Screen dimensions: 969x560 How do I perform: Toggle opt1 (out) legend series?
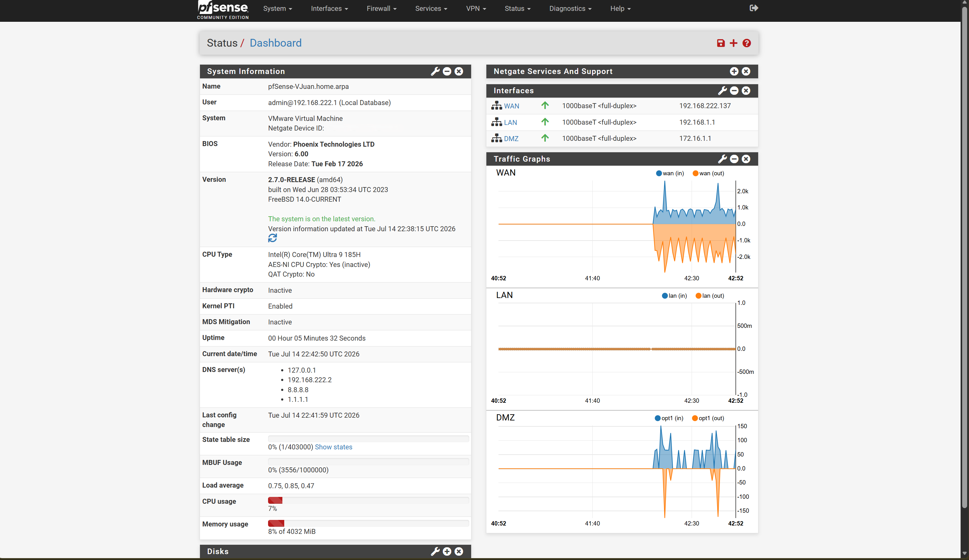click(x=708, y=418)
